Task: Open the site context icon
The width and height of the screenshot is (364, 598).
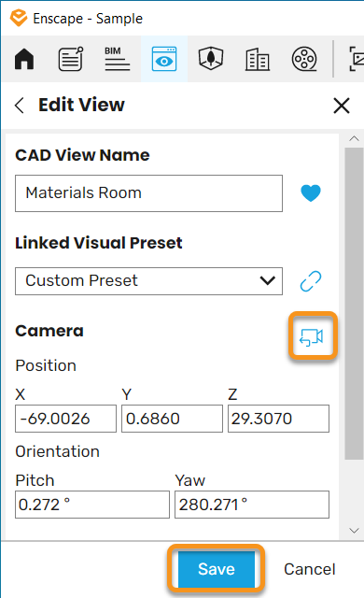Action: 211,59
